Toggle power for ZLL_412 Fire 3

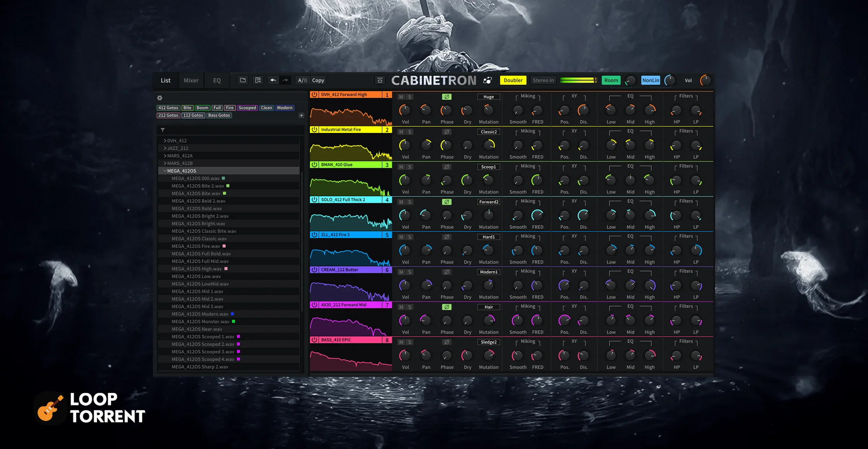(314, 234)
